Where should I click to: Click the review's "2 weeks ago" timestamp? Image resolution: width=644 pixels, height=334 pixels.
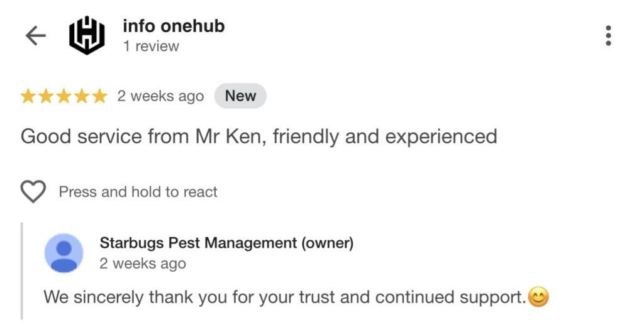click(160, 97)
